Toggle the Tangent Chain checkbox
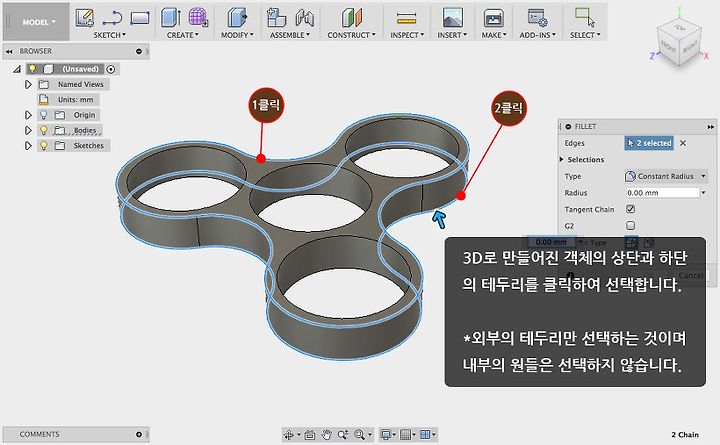 coord(630,209)
